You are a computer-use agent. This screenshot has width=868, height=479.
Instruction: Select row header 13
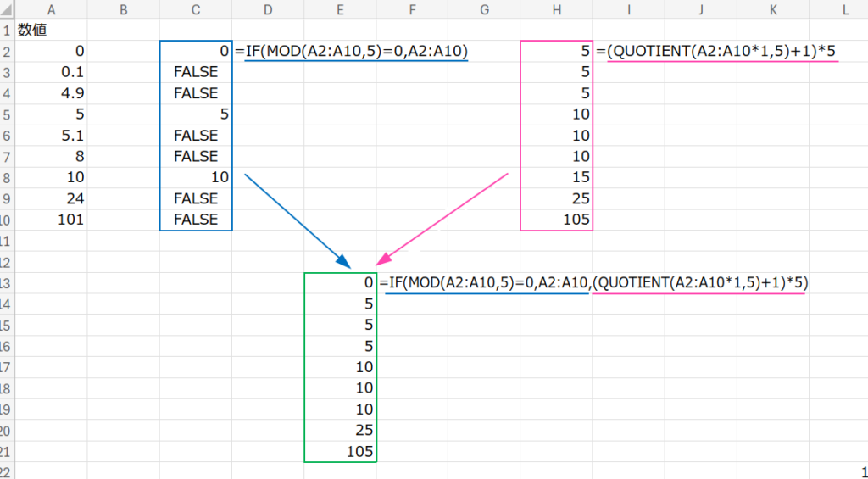7,282
